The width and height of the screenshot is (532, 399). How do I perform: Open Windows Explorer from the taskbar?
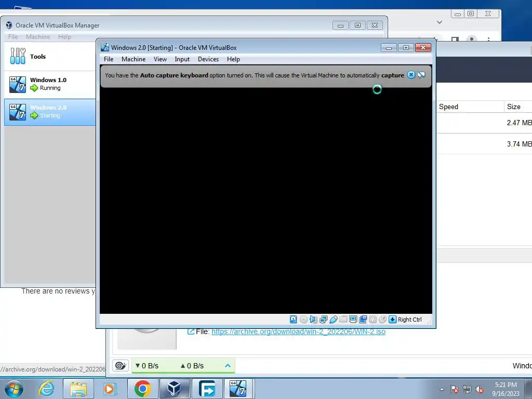[x=78, y=389]
